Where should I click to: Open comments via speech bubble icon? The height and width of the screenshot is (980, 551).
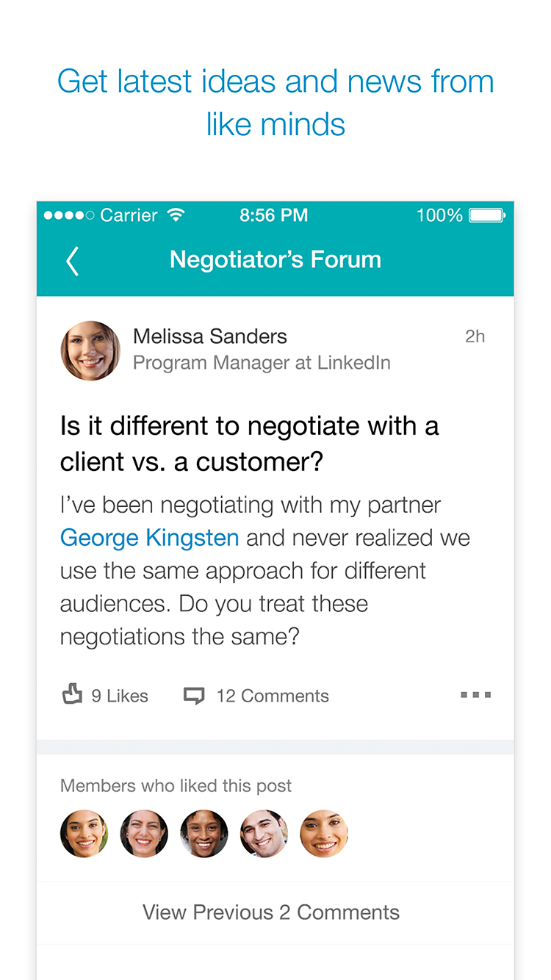click(194, 696)
